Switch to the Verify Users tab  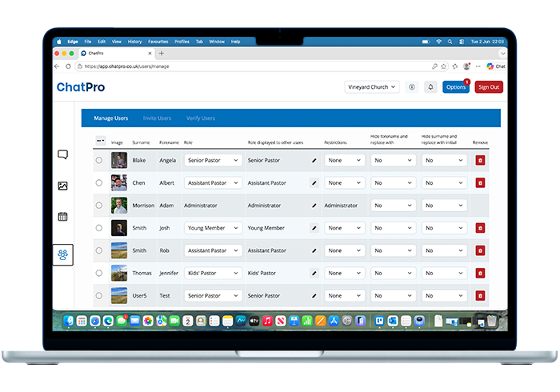point(201,118)
